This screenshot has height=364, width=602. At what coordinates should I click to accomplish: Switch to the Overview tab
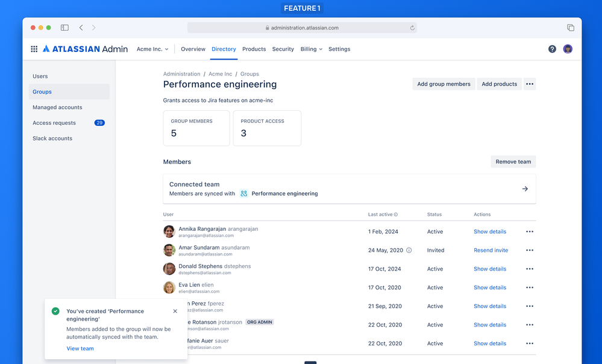pos(193,49)
